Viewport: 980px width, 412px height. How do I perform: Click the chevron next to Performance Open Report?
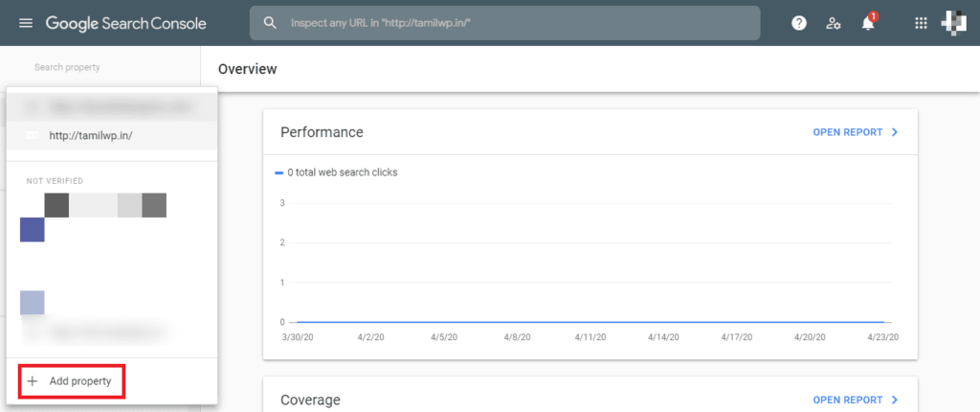(x=895, y=133)
